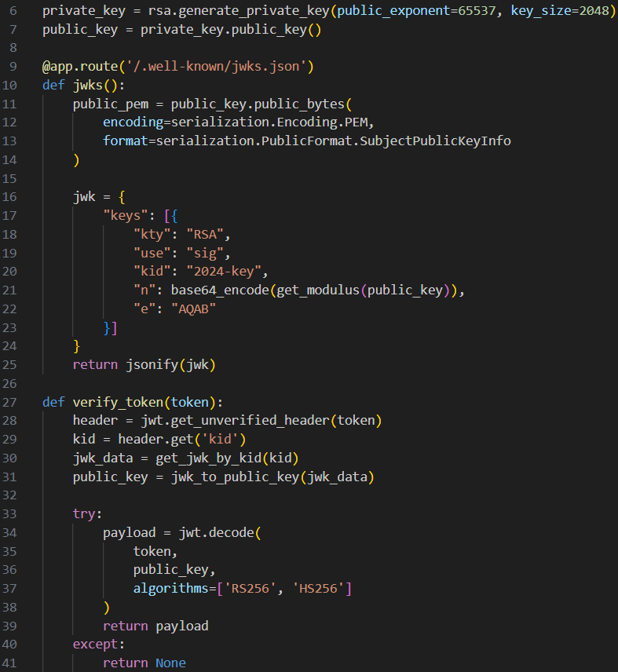Click the '/.well-known/jwks.json' route string
This screenshot has height=672, width=618.
pos(216,67)
